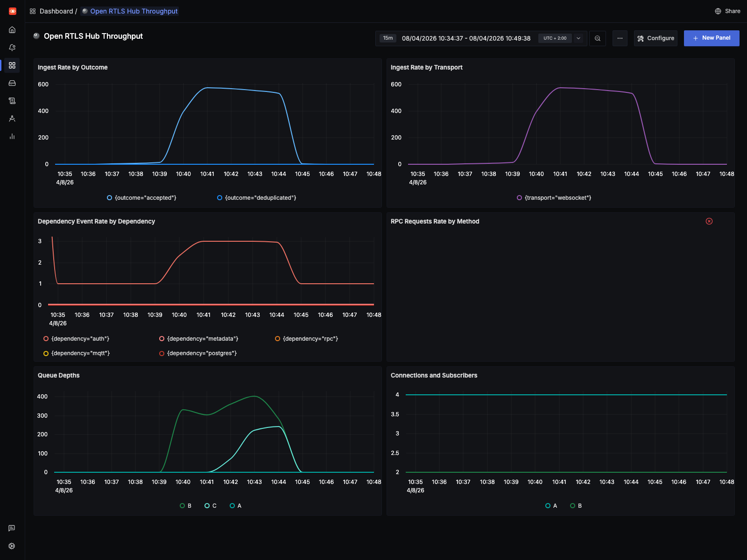Select the bar-chart analytics icon in sidebar
The height and width of the screenshot is (560, 747).
click(x=12, y=136)
